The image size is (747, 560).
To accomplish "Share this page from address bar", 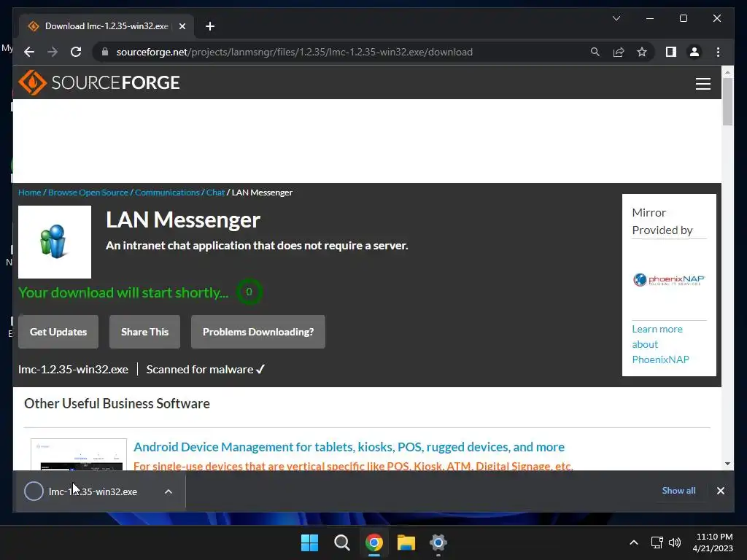I will click(619, 52).
